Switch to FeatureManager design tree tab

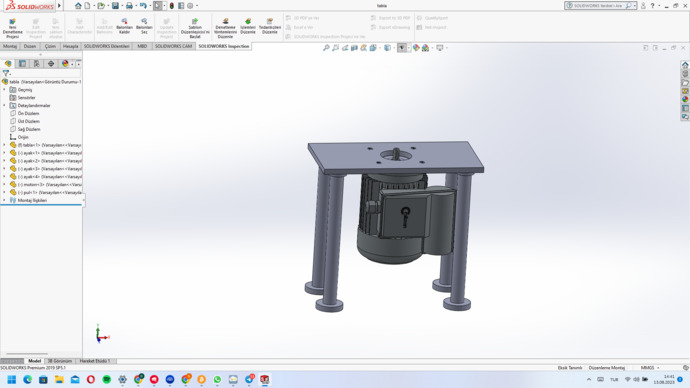[8, 64]
